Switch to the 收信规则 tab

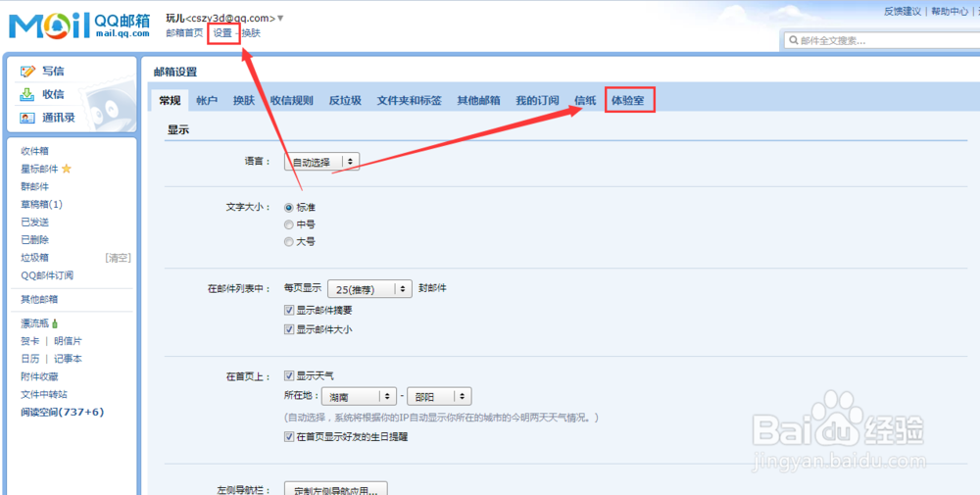pyautogui.click(x=292, y=100)
